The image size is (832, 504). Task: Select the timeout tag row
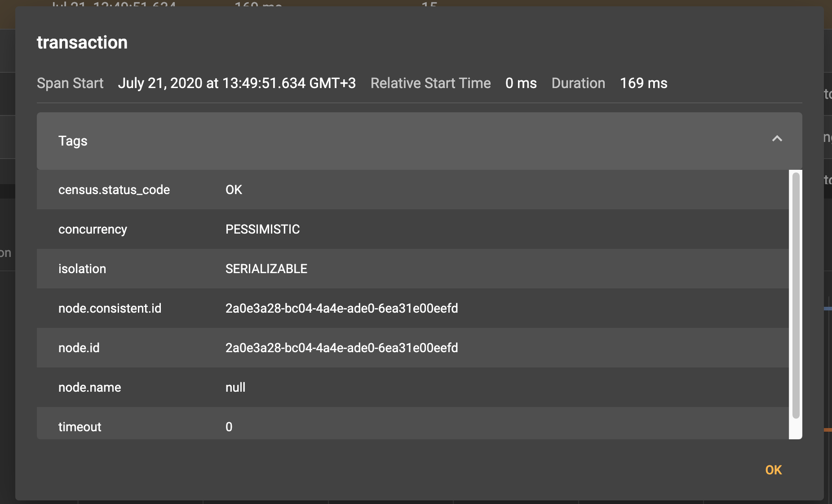[80, 427]
